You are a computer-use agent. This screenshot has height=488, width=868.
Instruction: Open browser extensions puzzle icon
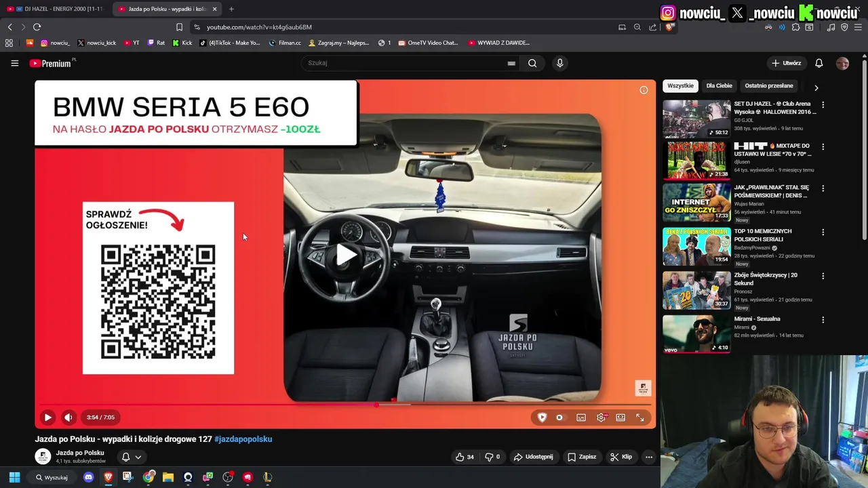point(795,27)
